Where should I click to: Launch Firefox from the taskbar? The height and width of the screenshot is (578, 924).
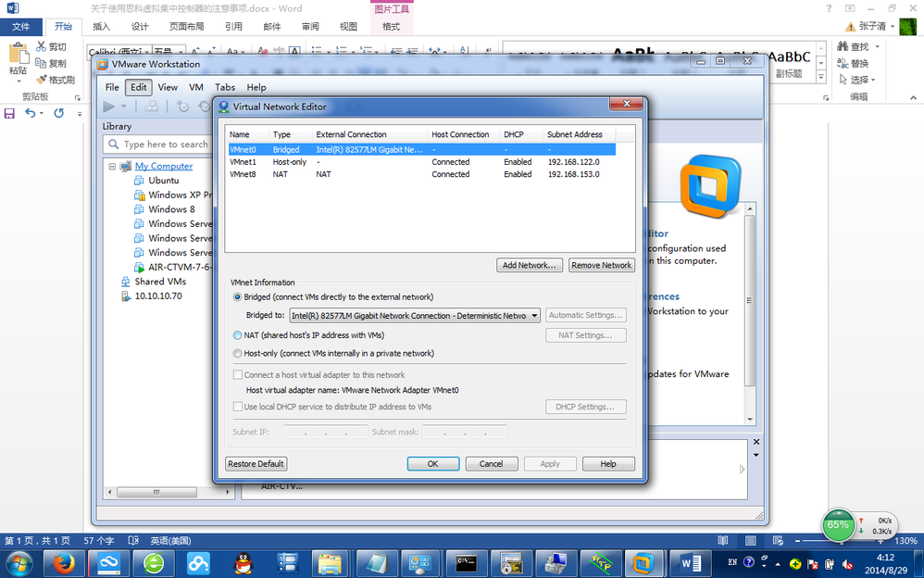pyautogui.click(x=64, y=563)
